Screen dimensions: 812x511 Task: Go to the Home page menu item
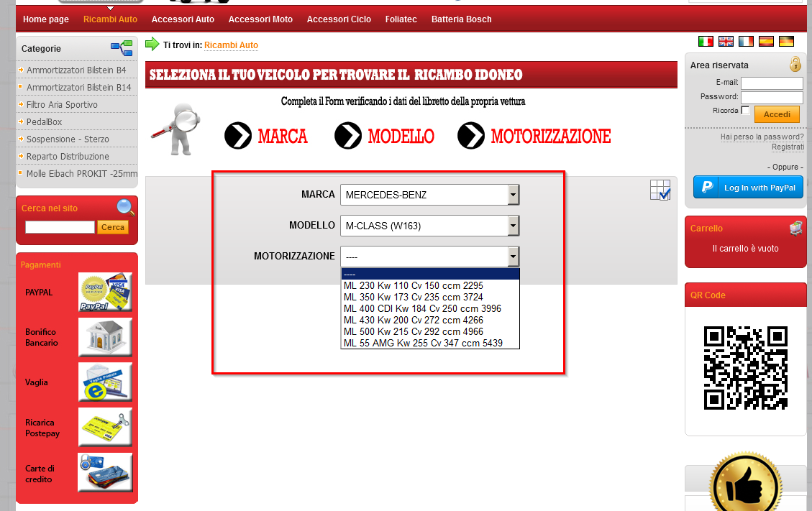point(45,19)
